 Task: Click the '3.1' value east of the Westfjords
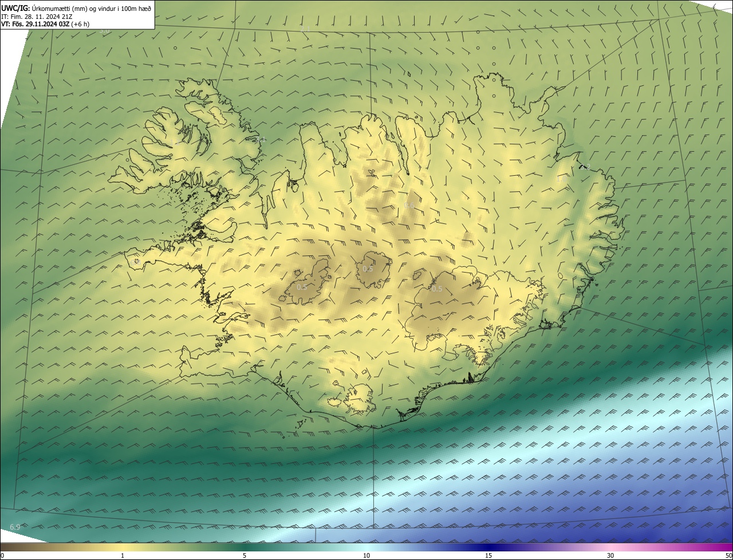point(261,140)
